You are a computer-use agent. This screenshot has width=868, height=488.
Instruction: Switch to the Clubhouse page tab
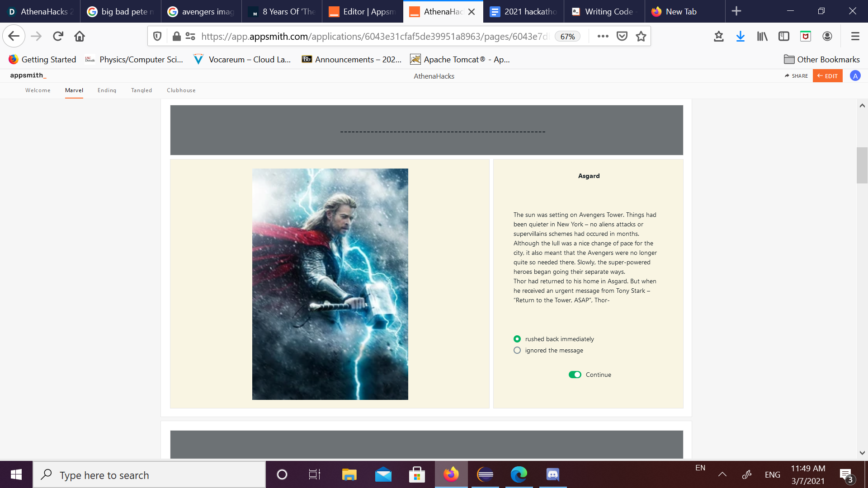(x=181, y=90)
